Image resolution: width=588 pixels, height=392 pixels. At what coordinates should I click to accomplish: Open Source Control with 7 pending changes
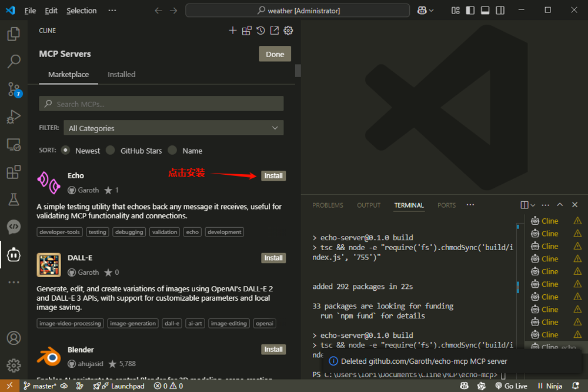(14, 89)
